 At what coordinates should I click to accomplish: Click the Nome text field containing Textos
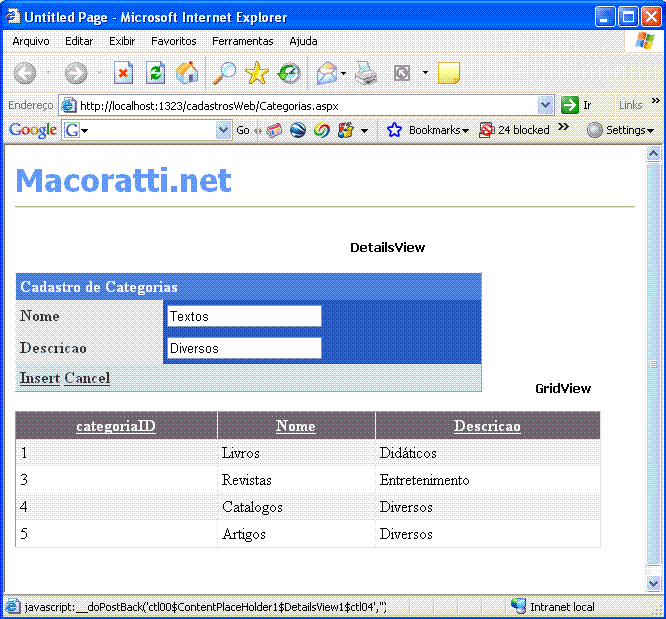point(243,316)
